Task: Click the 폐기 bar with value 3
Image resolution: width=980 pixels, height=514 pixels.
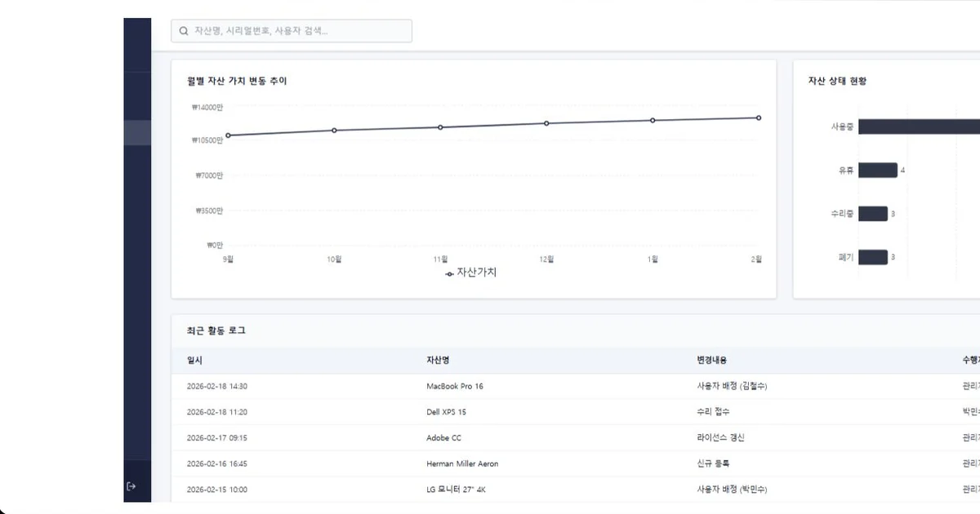Action: (873, 257)
